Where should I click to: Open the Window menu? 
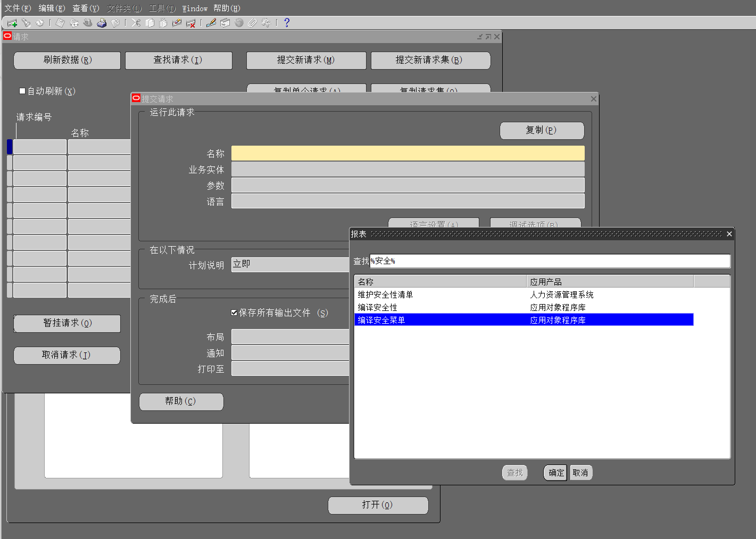click(x=195, y=9)
